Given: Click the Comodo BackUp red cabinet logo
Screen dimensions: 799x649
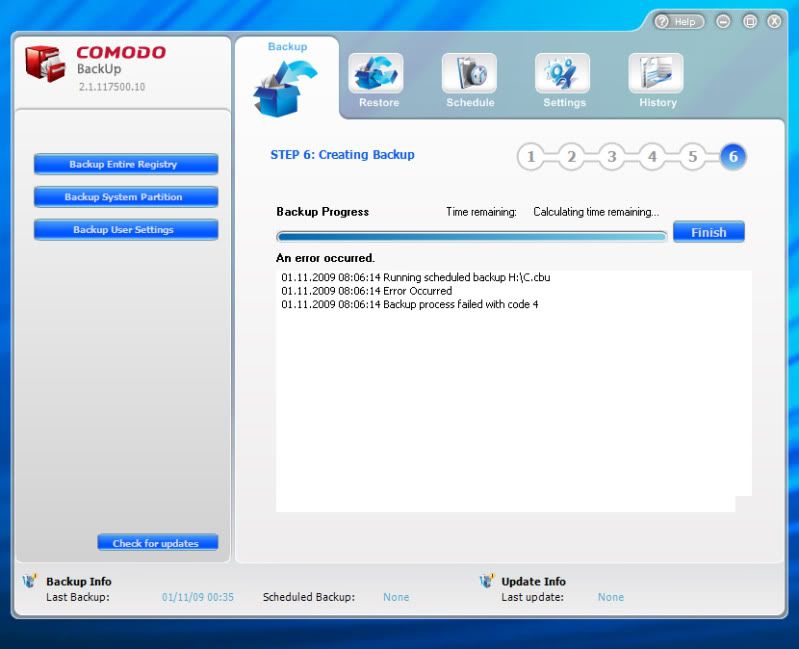Looking at the screenshot, I should point(45,64).
